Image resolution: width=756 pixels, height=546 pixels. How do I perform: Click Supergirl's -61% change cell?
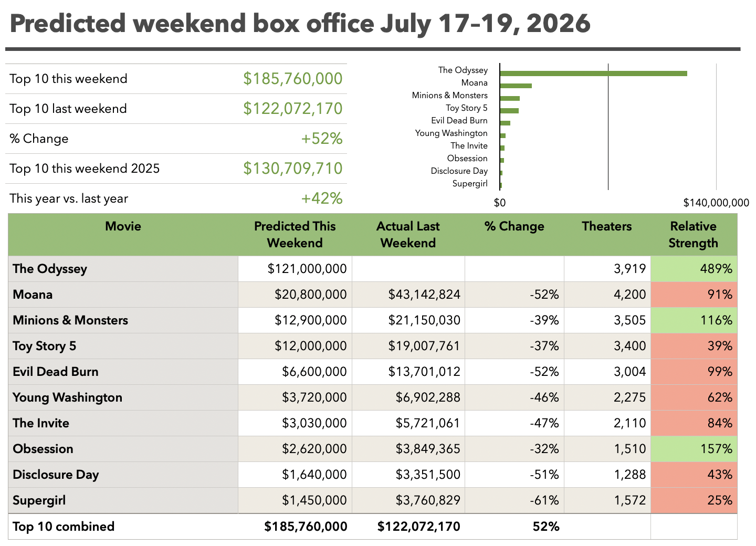point(514,500)
